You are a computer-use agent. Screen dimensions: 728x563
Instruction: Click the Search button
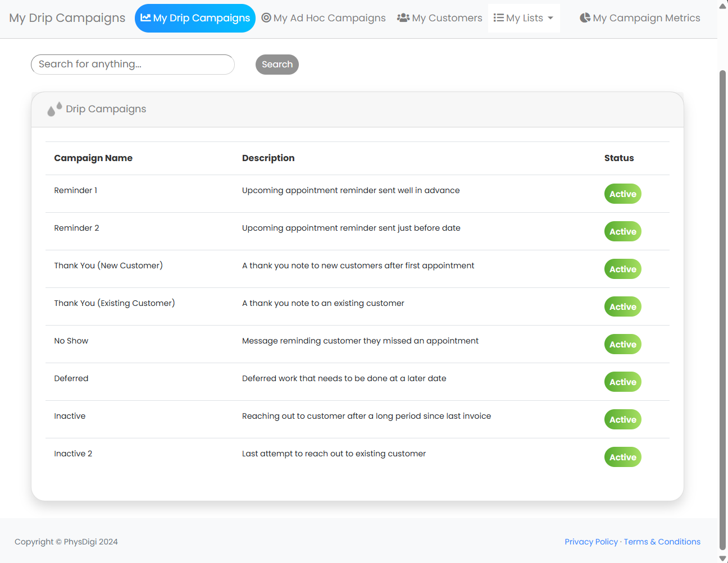(277, 65)
